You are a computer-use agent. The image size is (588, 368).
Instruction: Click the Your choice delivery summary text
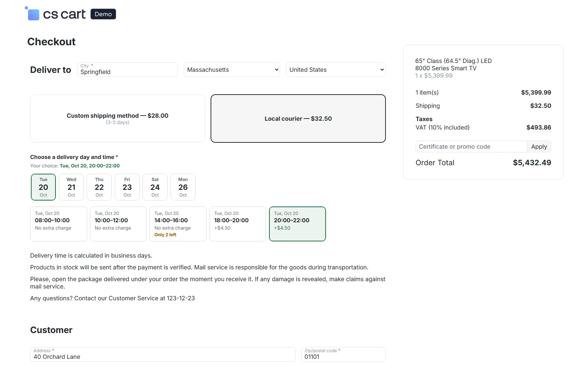pyautogui.click(x=75, y=166)
